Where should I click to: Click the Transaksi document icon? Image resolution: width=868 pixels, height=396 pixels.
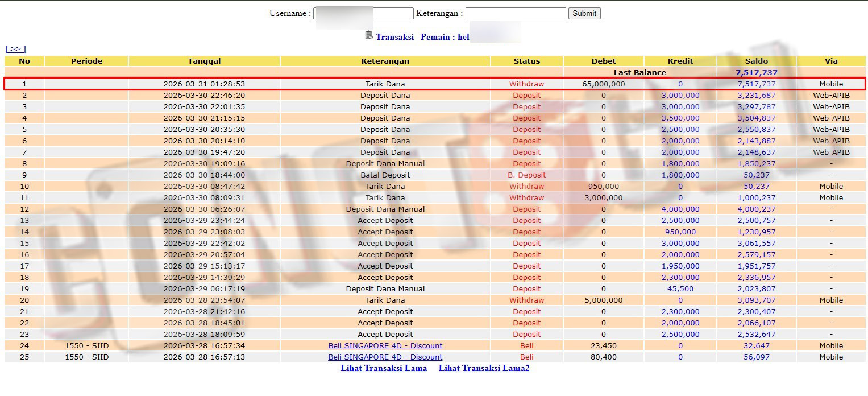[x=369, y=36]
